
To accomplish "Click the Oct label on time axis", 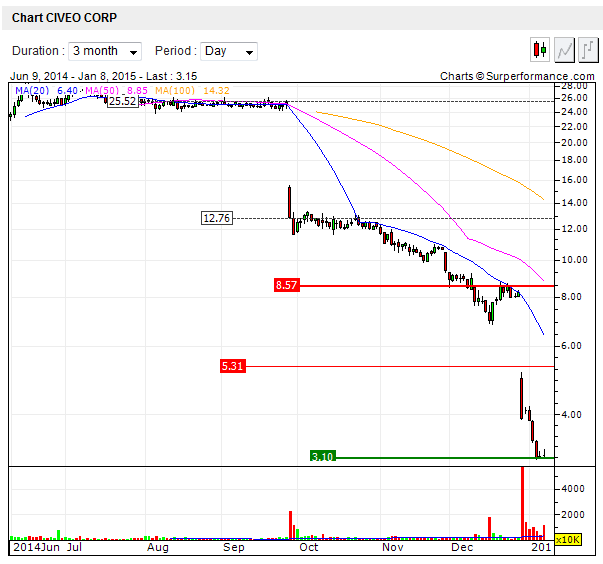I will point(309,548).
